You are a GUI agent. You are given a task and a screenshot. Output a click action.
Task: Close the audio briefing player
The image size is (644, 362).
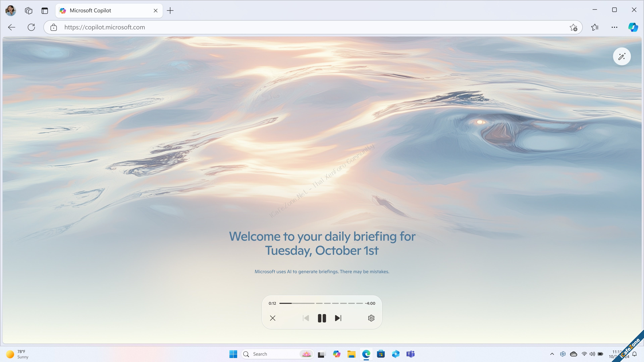click(x=273, y=318)
